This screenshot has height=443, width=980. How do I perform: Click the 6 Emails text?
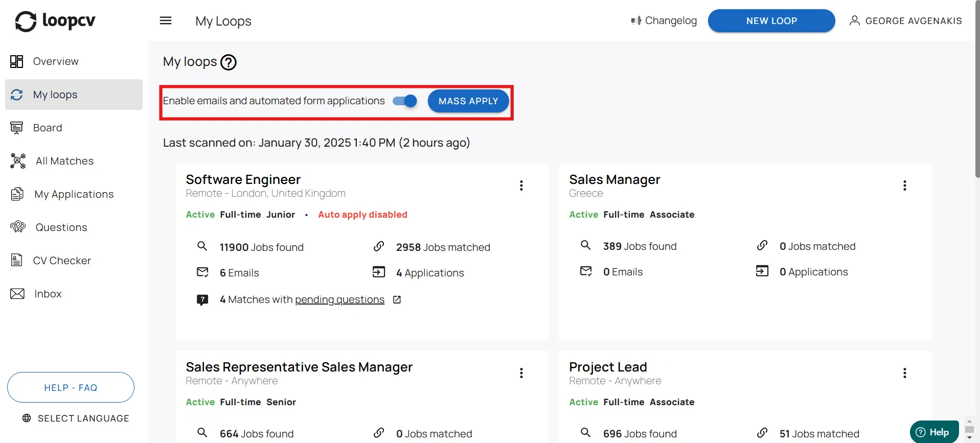[x=239, y=273]
